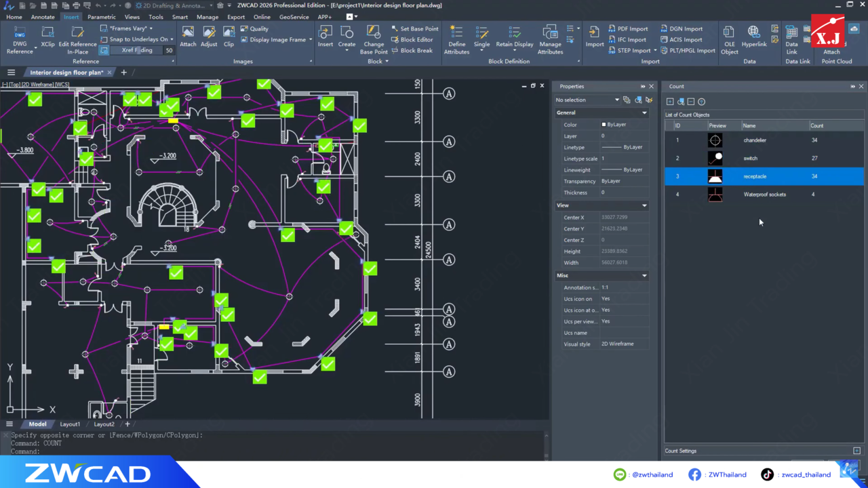The height and width of the screenshot is (488, 868).
Task: Open the image Adjust tool
Action: (209, 37)
